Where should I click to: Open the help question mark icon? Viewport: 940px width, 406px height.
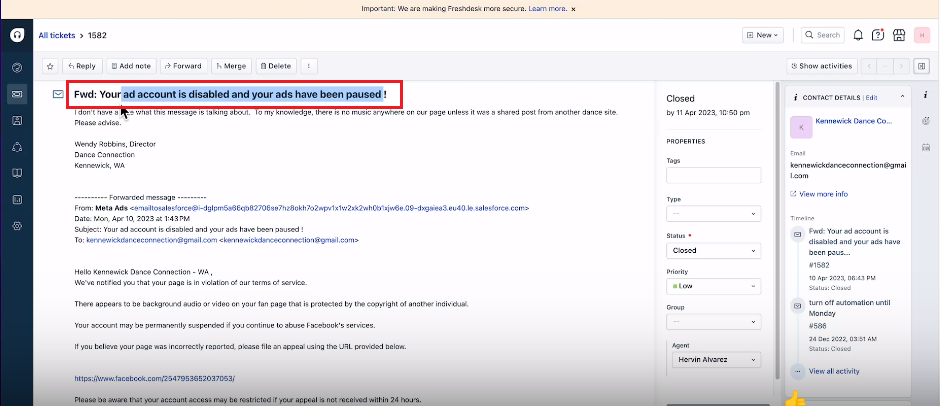point(878,35)
